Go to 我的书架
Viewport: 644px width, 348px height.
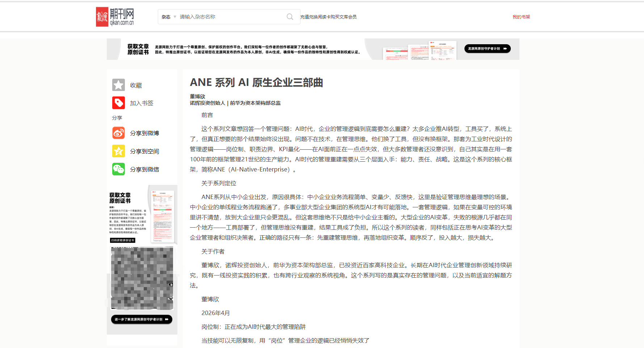coord(521,17)
